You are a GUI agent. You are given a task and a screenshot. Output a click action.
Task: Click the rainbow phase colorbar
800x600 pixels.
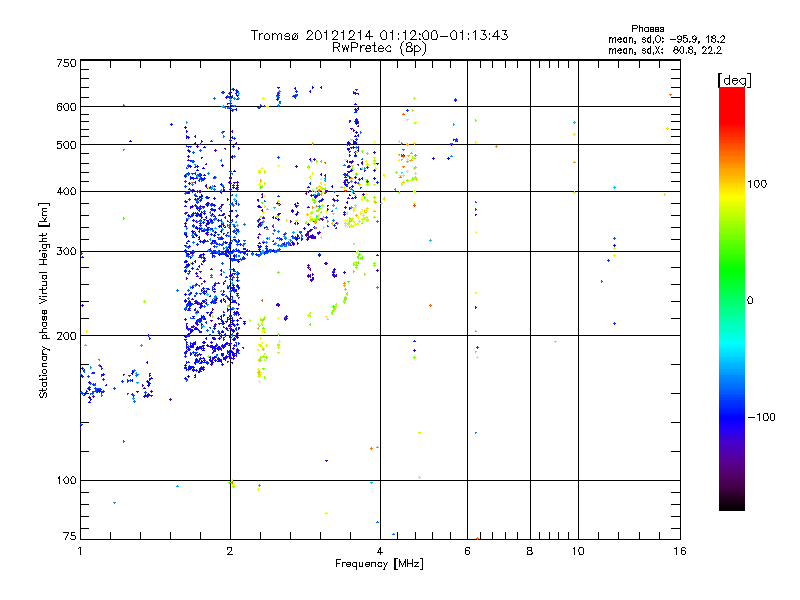(x=732, y=299)
